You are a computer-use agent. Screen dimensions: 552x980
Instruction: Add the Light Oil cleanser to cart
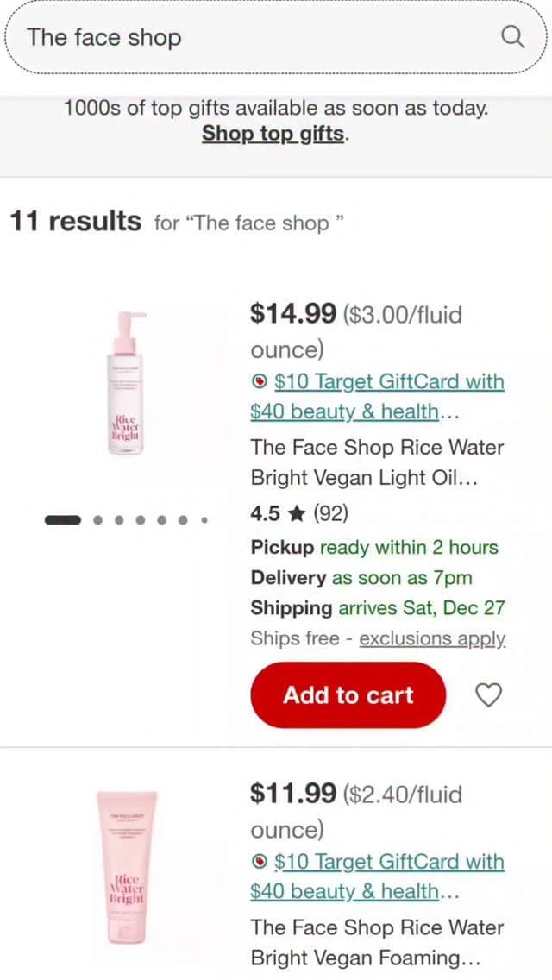[x=348, y=695]
